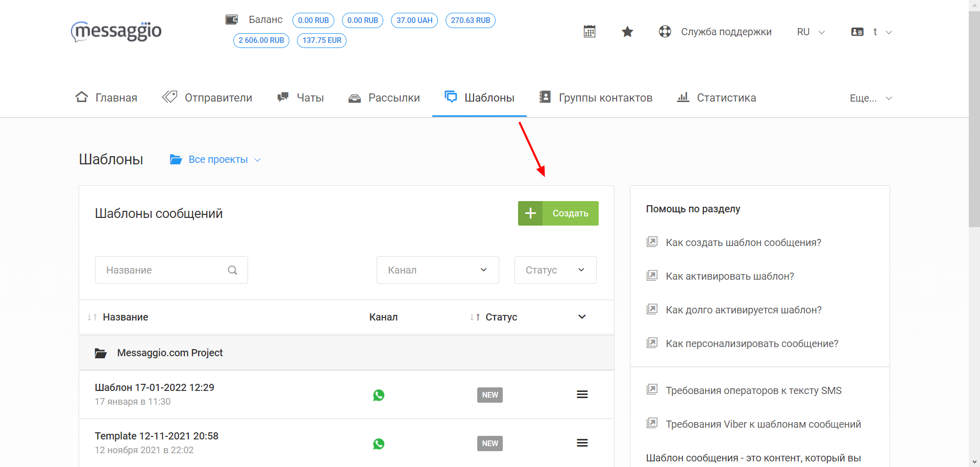
Task: Click link icon beside Как активировать шаблон
Action: click(652, 276)
